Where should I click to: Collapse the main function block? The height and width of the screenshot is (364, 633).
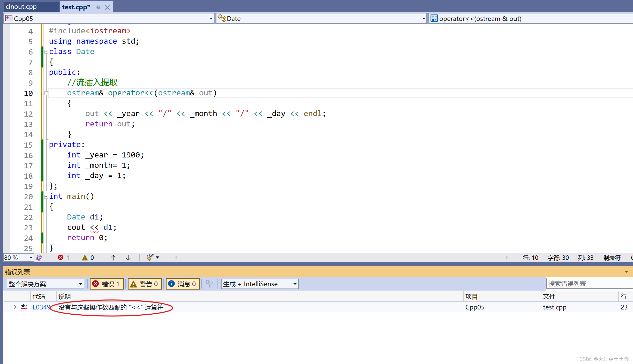46,196
